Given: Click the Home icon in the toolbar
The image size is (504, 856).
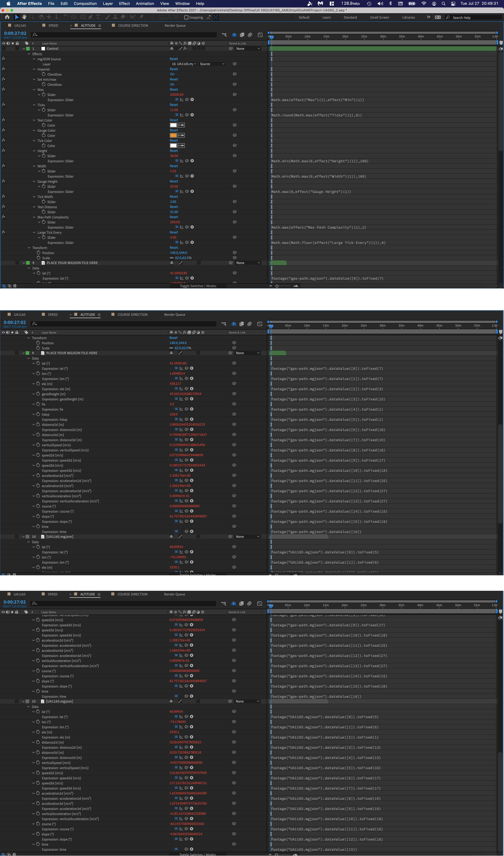Looking at the screenshot, I should pos(7,17).
